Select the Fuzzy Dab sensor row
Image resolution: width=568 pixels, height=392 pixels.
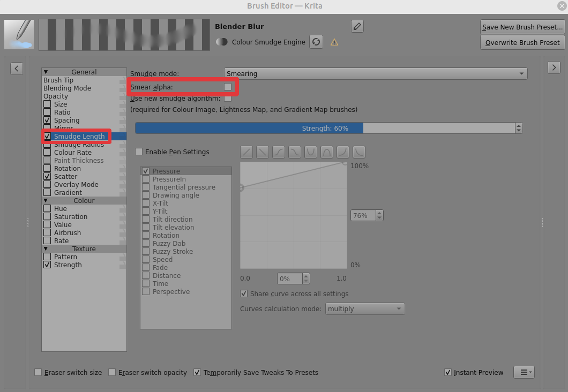coord(186,243)
